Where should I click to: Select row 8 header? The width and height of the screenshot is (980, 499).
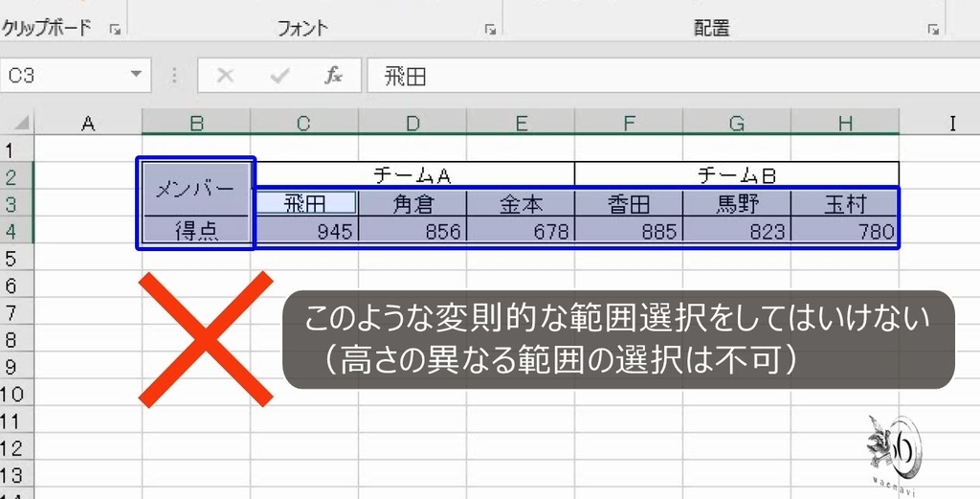tap(17, 338)
